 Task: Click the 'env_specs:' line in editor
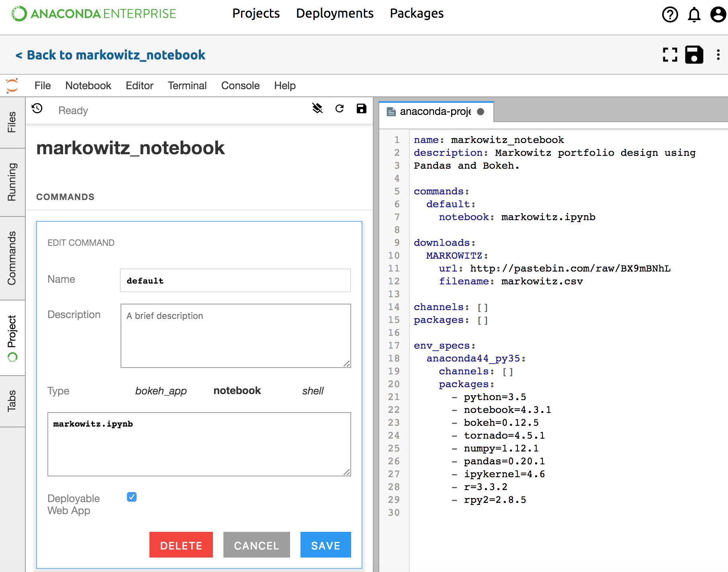(x=445, y=345)
